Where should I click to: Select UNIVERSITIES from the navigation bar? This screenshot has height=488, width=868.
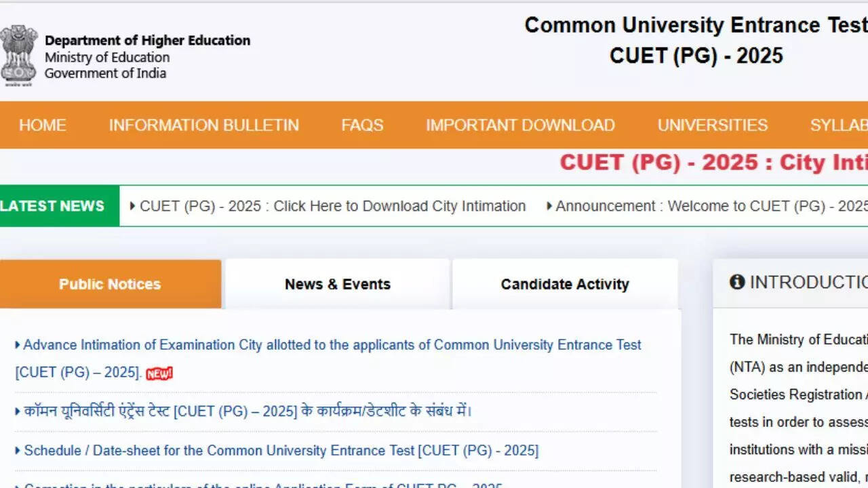tap(712, 125)
